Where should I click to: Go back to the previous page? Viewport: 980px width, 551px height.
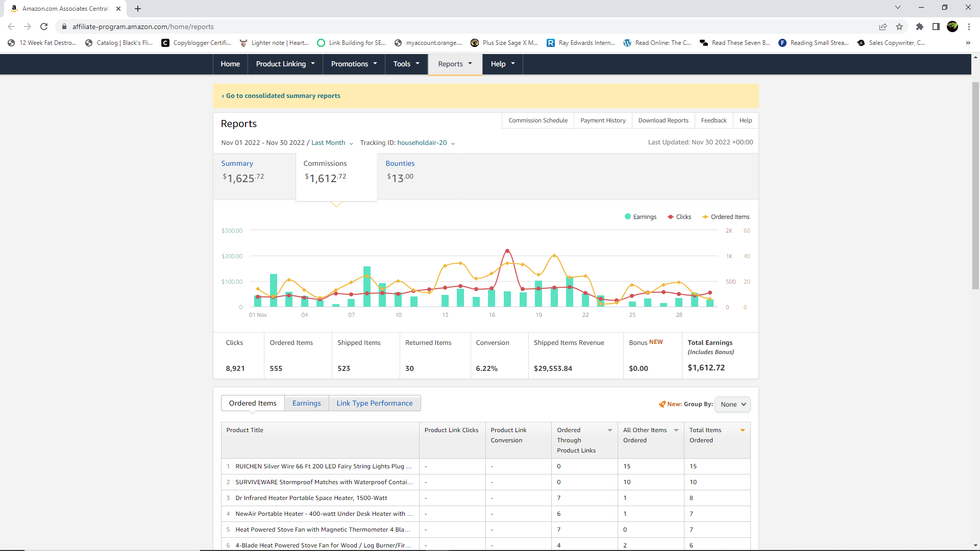pyautogui.click(x=11, y=27)
